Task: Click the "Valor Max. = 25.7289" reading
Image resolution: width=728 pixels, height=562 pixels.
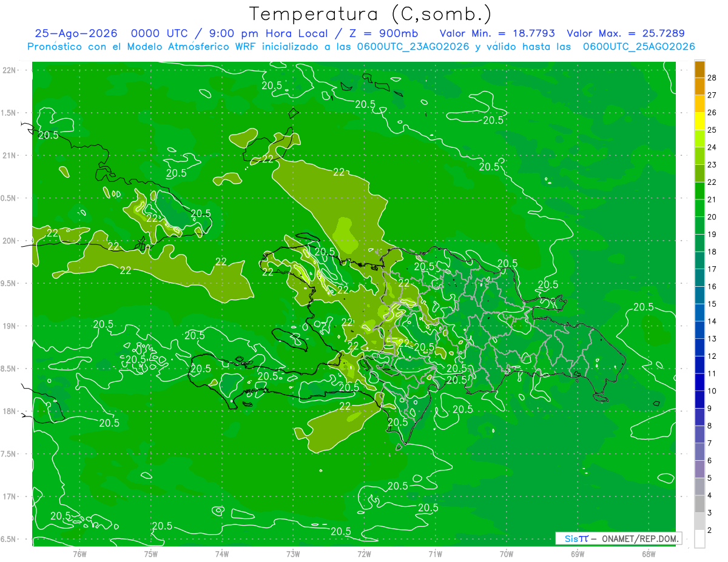Action: tap(625, 33)
